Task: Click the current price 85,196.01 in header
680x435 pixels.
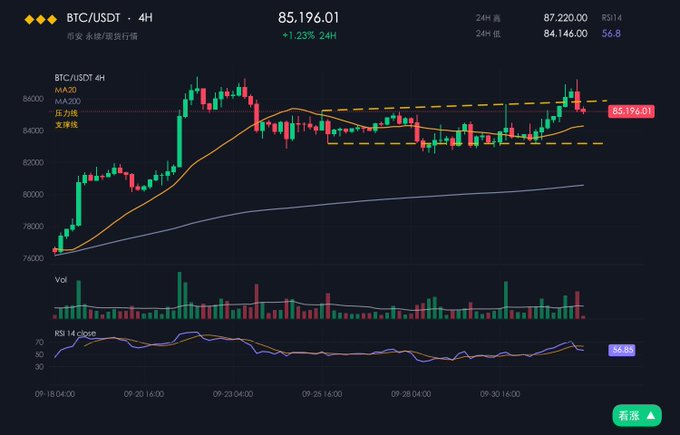Action: [x=308, y=18]
